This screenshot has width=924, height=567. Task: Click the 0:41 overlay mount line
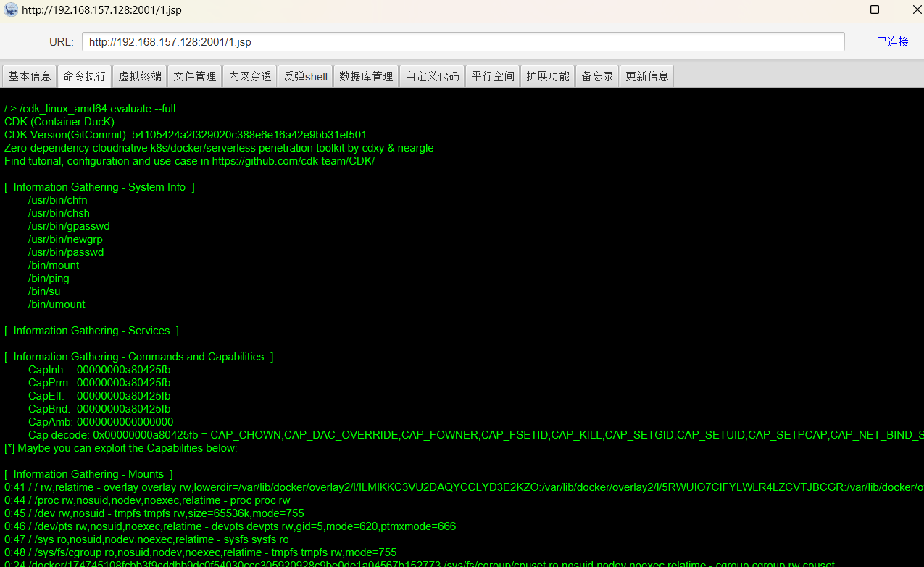tap(464, 487)
